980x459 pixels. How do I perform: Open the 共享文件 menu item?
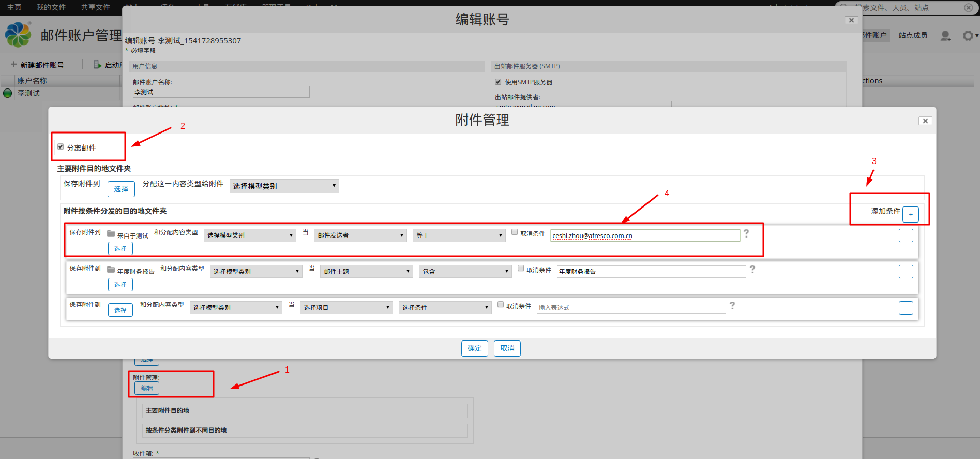(96, 7)
